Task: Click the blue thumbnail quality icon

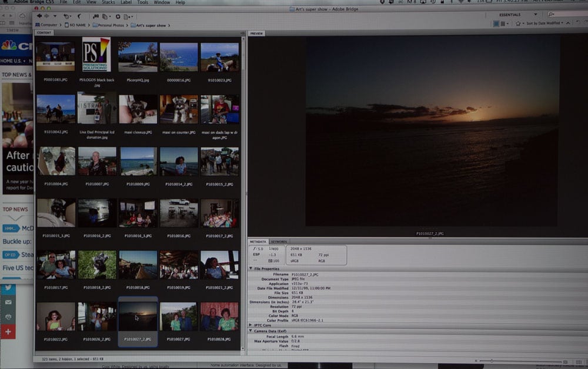Action: coord(496,24)
